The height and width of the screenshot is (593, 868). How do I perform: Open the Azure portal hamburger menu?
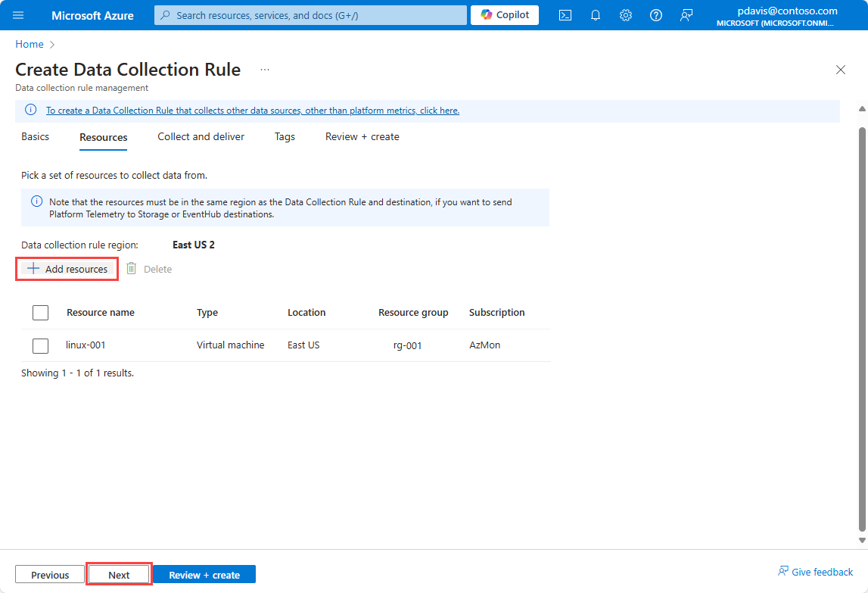coord(18,15)
